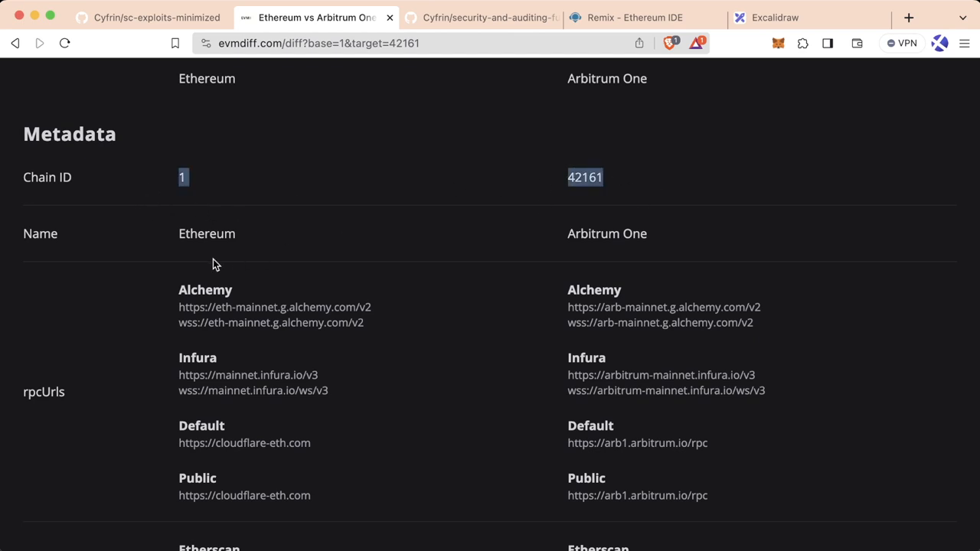This screenshot has width=980, height=551.
Task: Reload the evmdiff page
Action: [65, 44]
